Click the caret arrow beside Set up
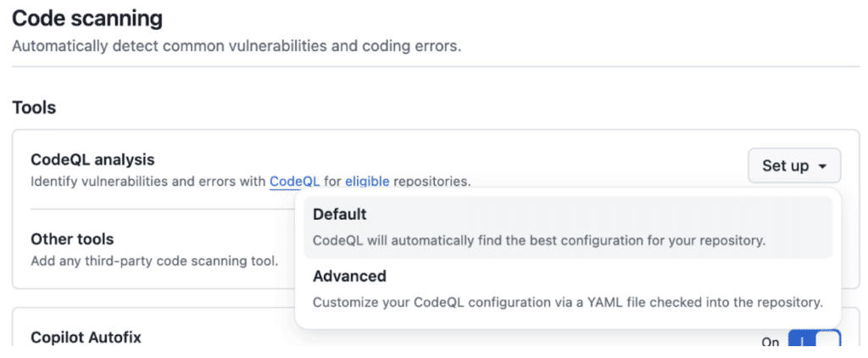 coord(822,167)
